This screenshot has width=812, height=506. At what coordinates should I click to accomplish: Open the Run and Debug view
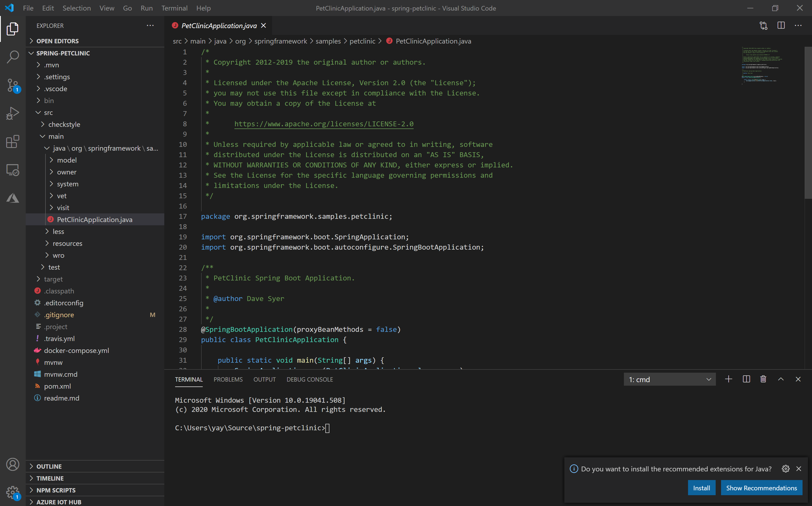coord(12,113)
